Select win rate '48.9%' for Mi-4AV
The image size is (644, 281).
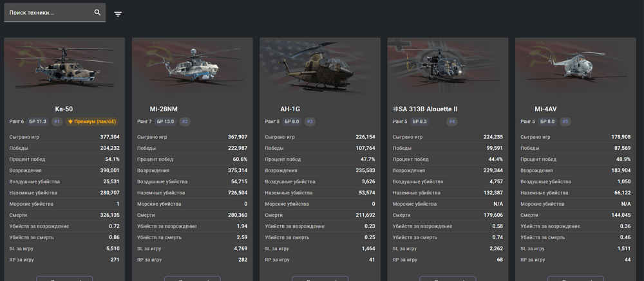coord(623,159)
